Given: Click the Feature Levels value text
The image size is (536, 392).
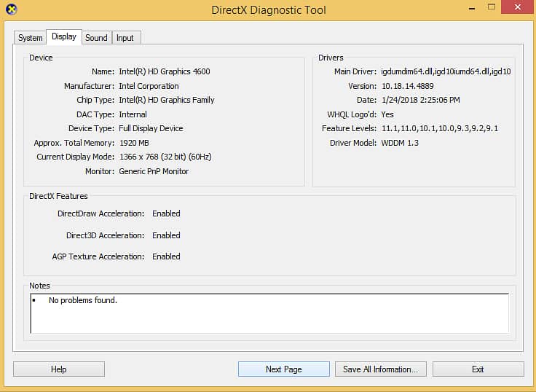Looking at the screenshot, I should 440,128.
